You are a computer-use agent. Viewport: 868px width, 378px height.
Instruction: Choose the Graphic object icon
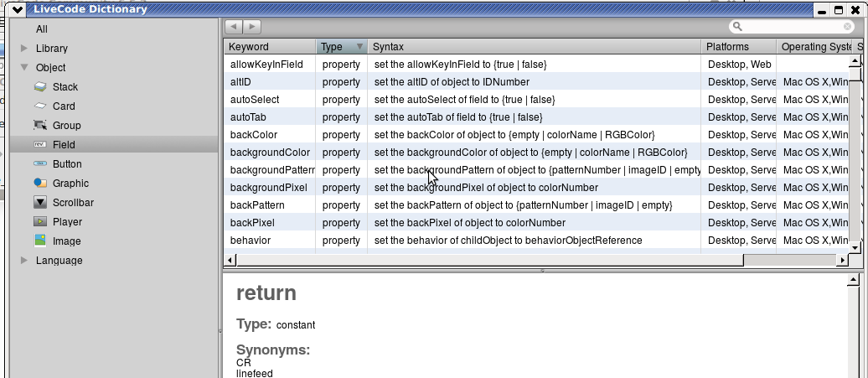[39, 184]
